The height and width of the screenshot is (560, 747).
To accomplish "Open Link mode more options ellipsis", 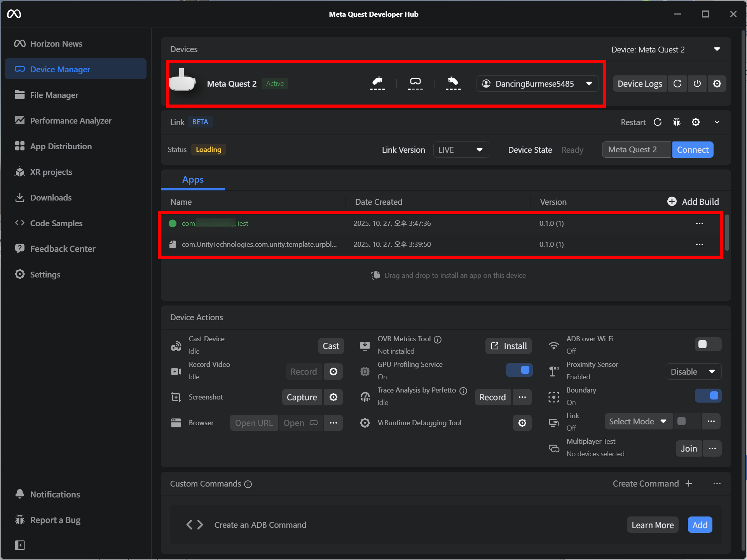I will (x=711, y=421).
